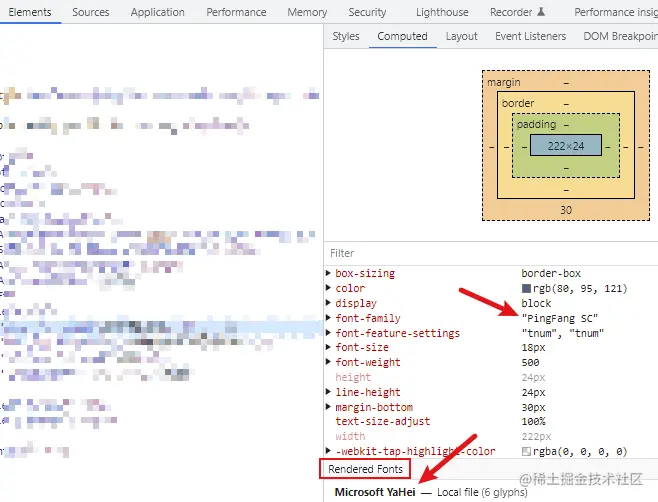The height and width of the screenshot is (502, 658).
Task: Click the Microsoft YaHei font entry
Action: [375, 492]
